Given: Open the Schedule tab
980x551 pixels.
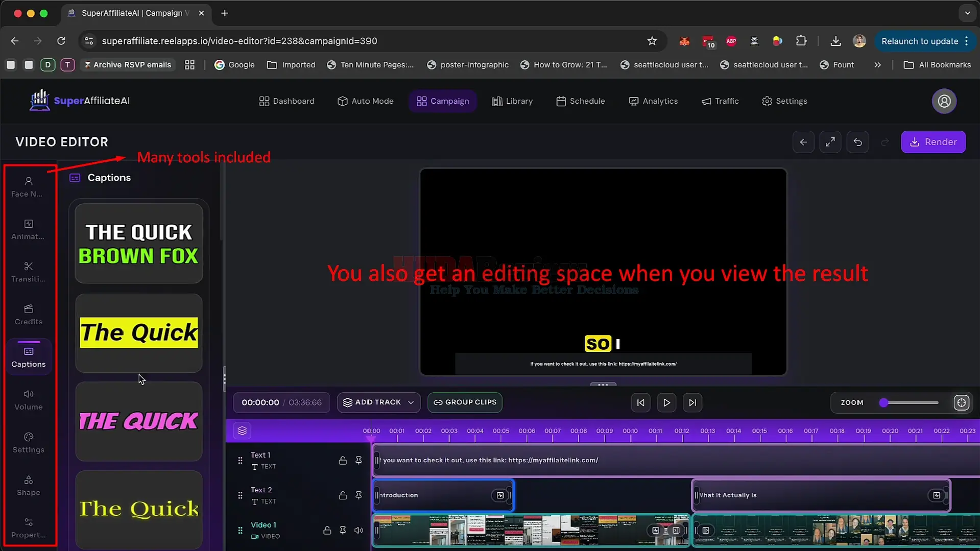Looking at the screenshot, I should click(581, 101).
